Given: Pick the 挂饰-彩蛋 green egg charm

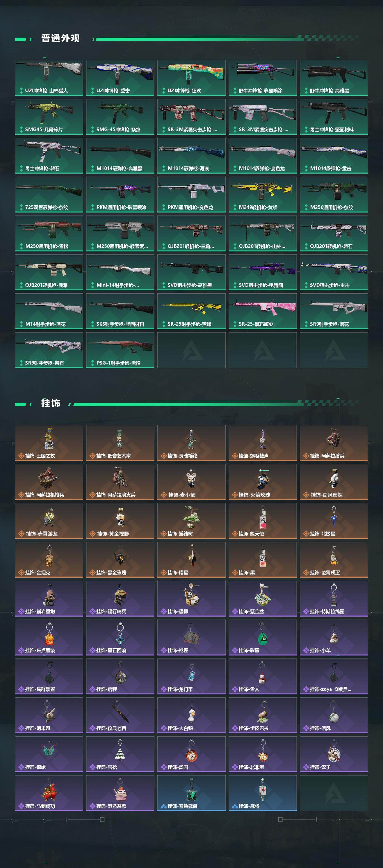Looking at the screenshot, I should click(262, 638).
